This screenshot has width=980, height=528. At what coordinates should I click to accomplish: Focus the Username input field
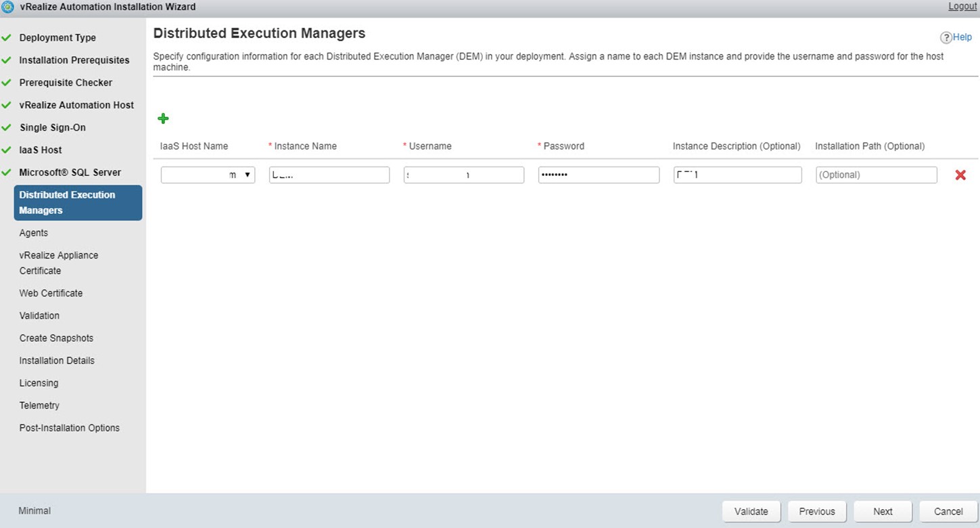[464, 175]
